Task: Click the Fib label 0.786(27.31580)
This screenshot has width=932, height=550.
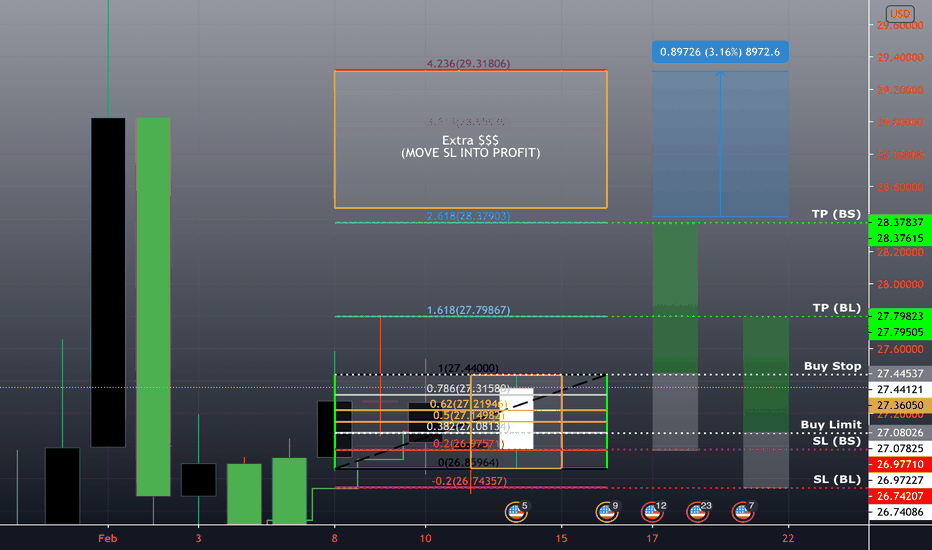Action: tap(468, 388)
